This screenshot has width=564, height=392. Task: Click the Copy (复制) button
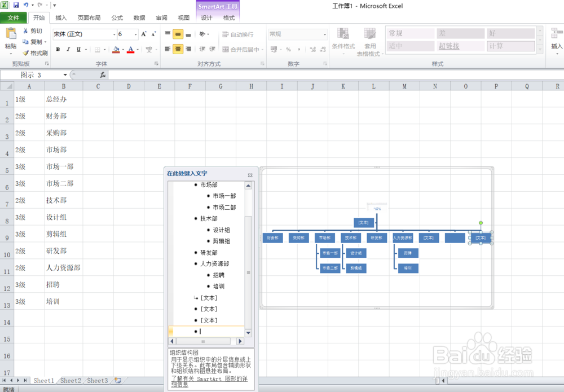pyautogui.click(x=32, y=42)
